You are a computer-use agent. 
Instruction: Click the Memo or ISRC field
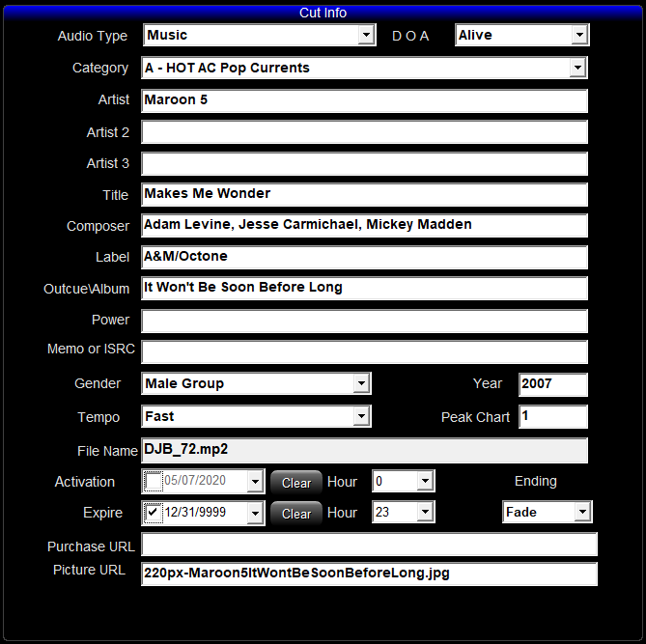[x=364, y=351]
